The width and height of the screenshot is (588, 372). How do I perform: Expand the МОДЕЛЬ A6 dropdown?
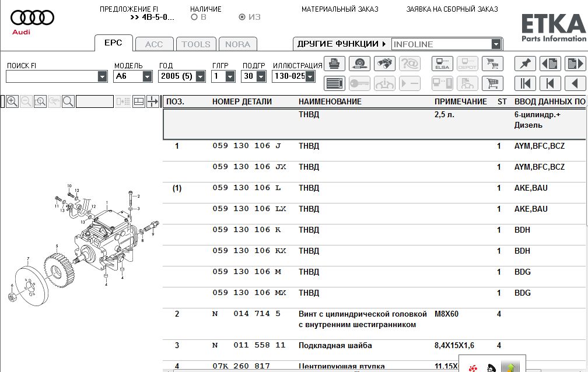point(148,76)
